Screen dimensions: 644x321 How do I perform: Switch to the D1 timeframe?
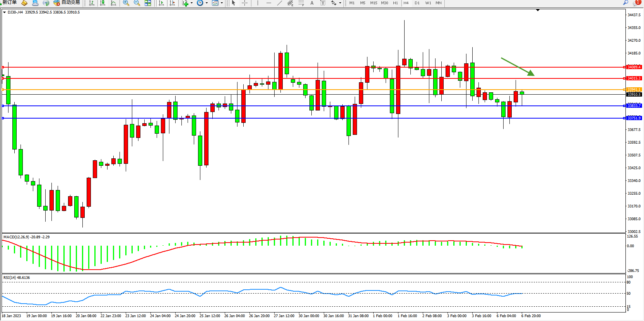point(417,3)
